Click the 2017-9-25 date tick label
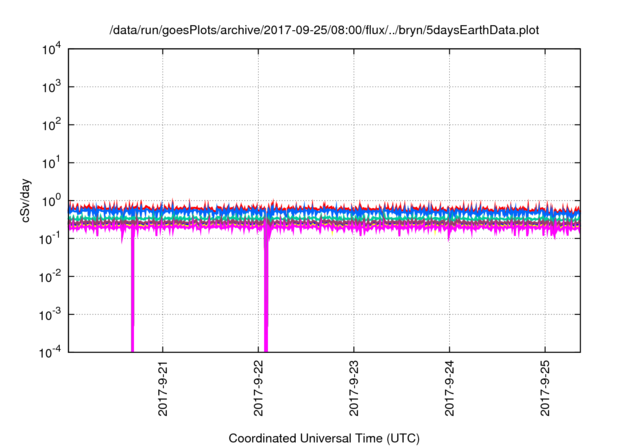 (x=545, y=388)
